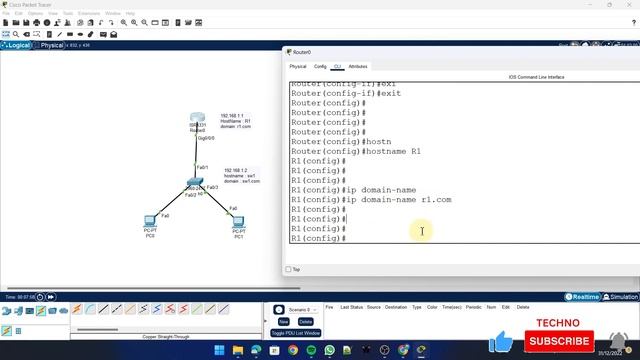This screenshot has height=360, width=640.
Task: Click the workspace horizontal scrollbar
Action: tap(154, 288)
